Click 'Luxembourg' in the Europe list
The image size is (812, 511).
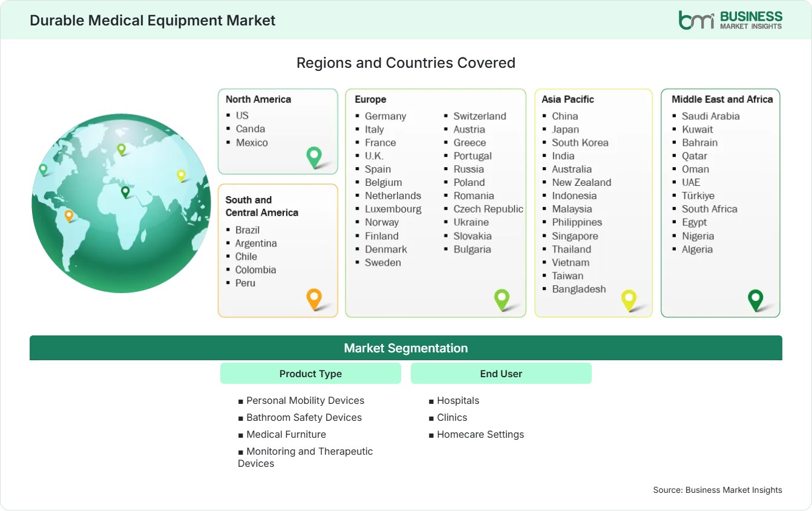pyautogui.click(x=393, y=209)
